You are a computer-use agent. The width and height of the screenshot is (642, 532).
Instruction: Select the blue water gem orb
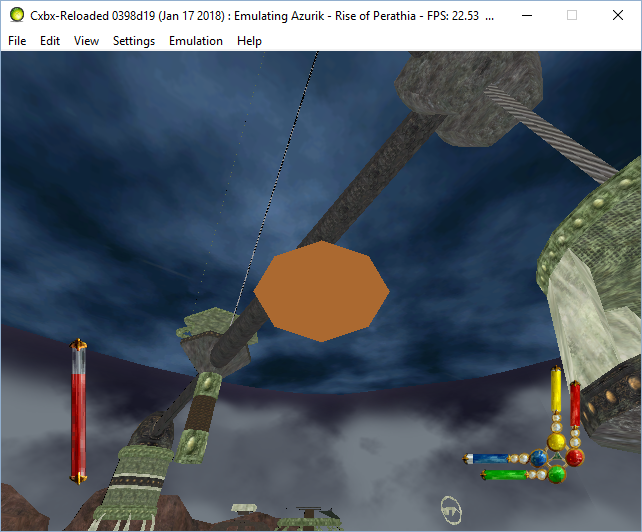click(538, 458)
